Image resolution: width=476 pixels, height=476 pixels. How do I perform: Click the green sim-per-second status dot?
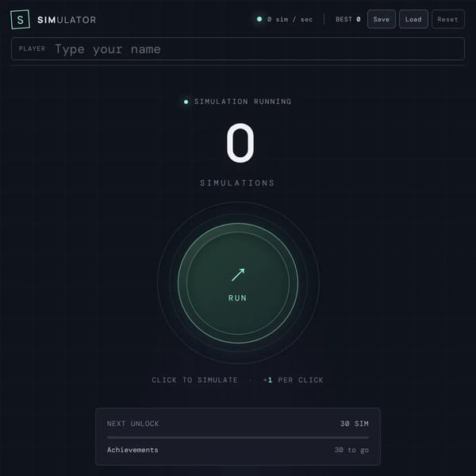pyautogui.click(x=259, y=19)
